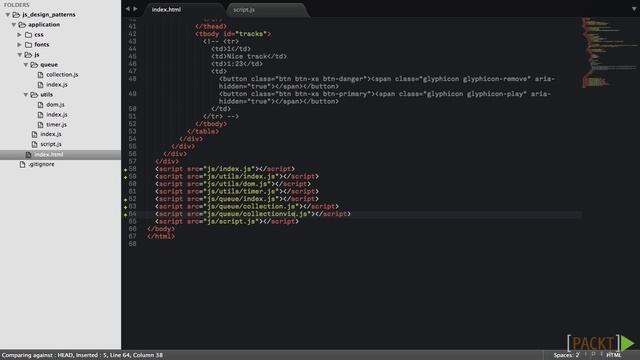Click line number 64 in gutter

[133, 214]
